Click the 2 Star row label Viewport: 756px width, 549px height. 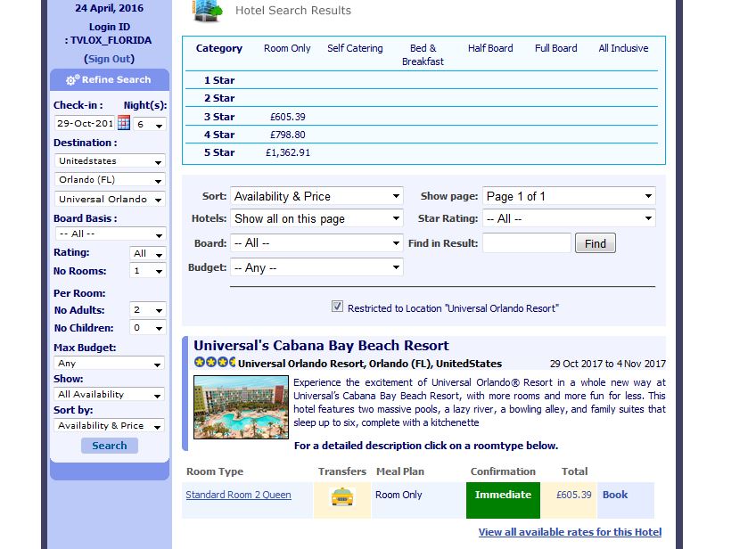click(x=219, y=98)
